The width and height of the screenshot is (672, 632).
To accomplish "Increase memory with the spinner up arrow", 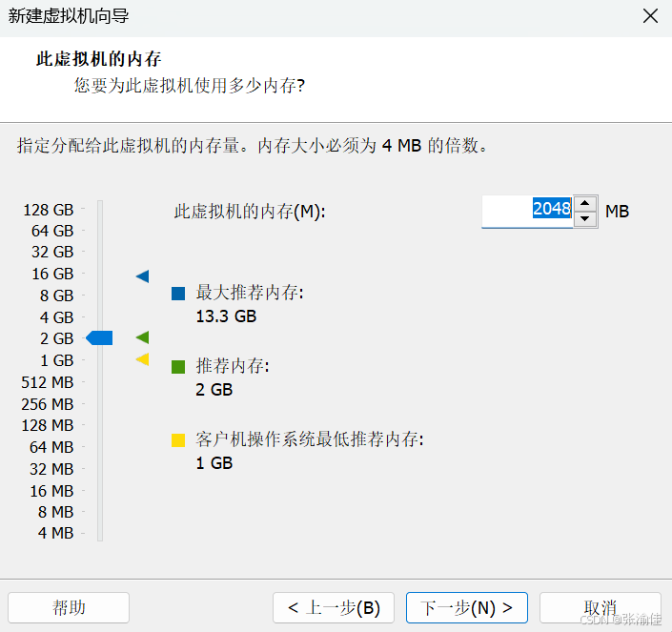I will (585, 203).
